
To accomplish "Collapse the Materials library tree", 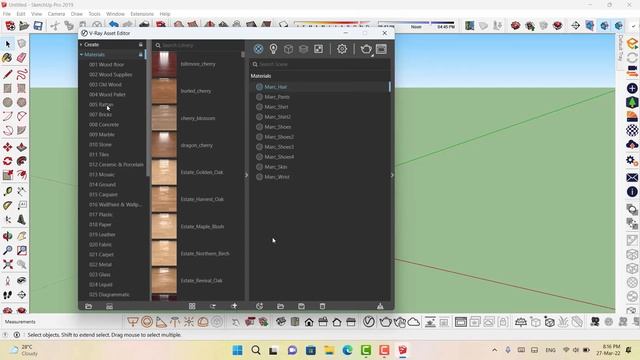I will (81, 54).
